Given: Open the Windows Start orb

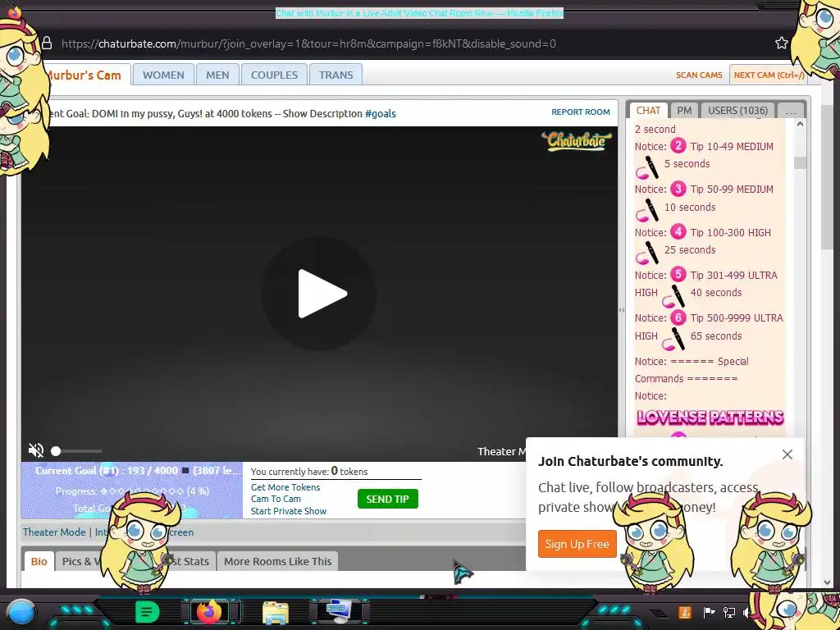Looking at the screenshot, I should [21, 612].
